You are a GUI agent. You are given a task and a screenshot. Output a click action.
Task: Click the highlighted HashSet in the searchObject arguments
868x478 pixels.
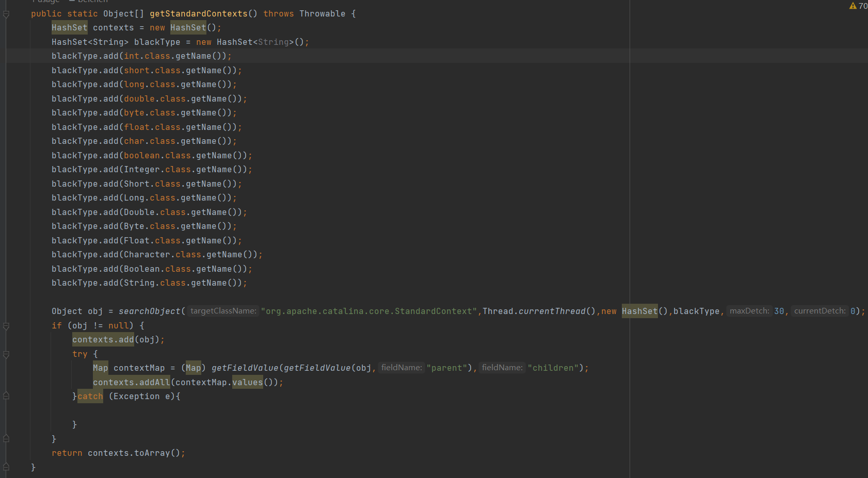[640, 311]
